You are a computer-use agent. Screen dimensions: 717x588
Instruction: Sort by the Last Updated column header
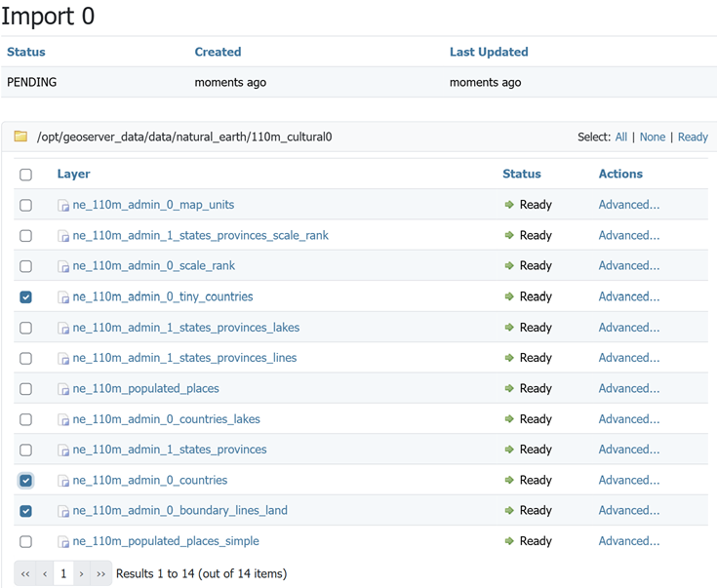coord(489,52)
